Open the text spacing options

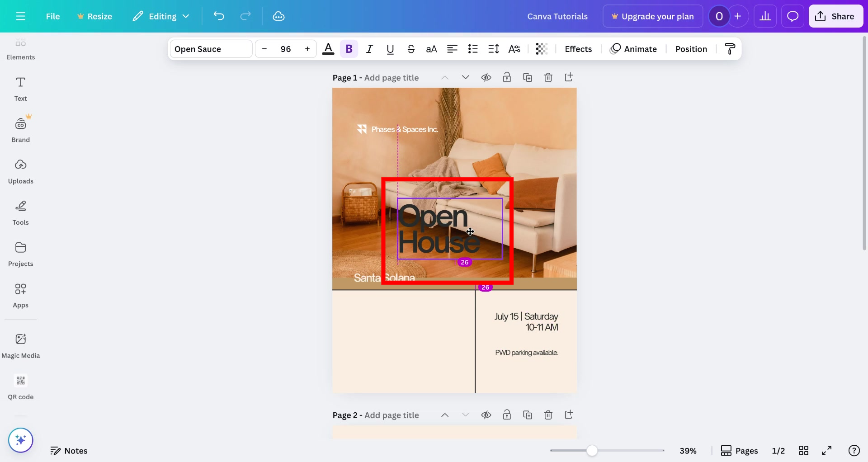coord(493,49)
